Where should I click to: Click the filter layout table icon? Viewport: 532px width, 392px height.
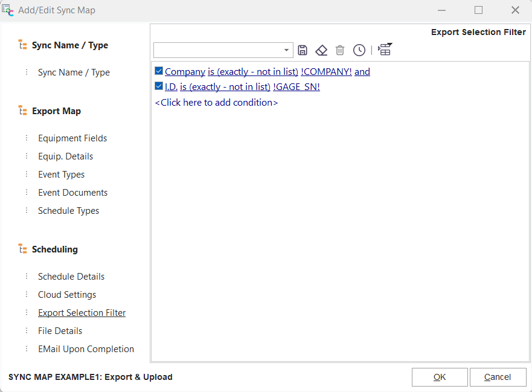(385, 50)
